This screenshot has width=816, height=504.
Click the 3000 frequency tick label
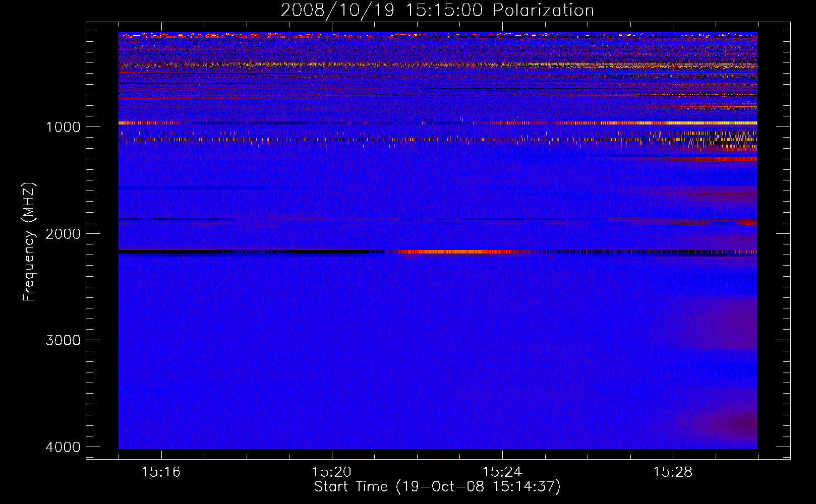pos(63,340)
